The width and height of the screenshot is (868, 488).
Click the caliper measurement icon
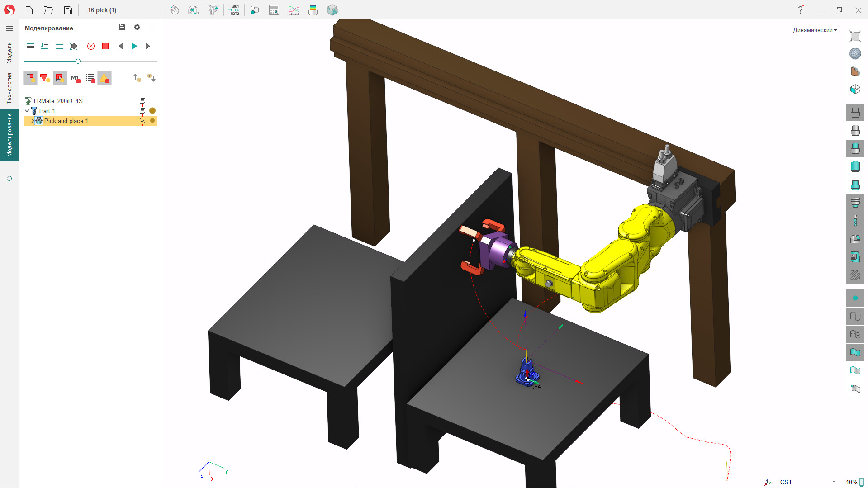click(213, 10)
